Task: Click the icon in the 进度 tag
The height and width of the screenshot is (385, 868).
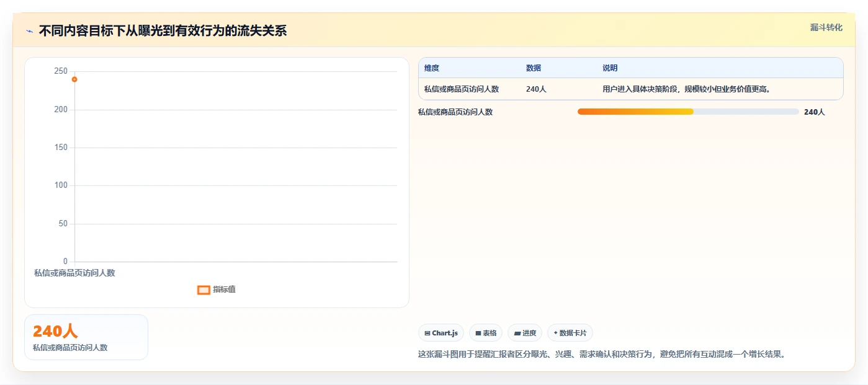Action: coord(517,334)
